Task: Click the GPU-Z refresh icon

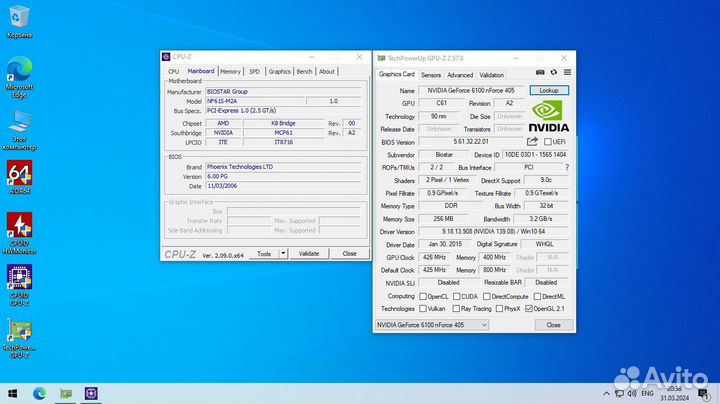Action: pos(554,73)
